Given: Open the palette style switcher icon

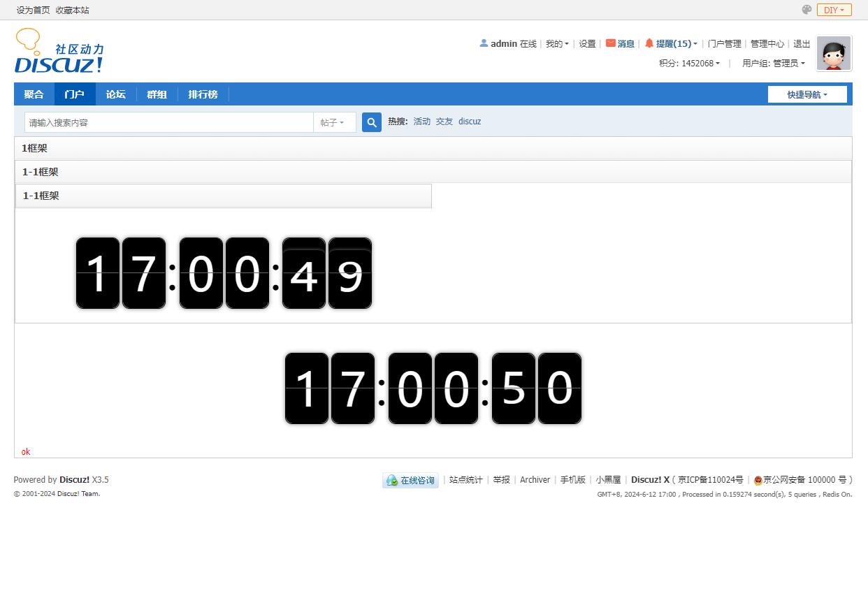Looking at the screenshot, I should (806, 10).
